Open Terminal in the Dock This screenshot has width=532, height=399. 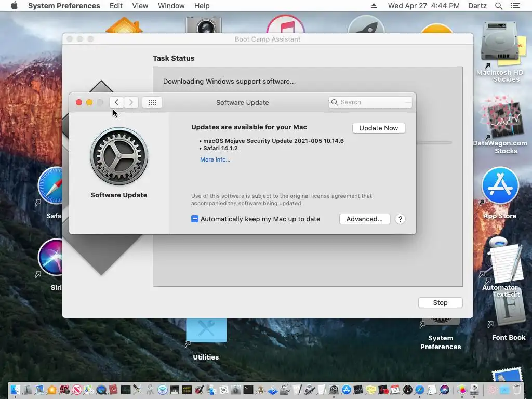click(248, 390)
